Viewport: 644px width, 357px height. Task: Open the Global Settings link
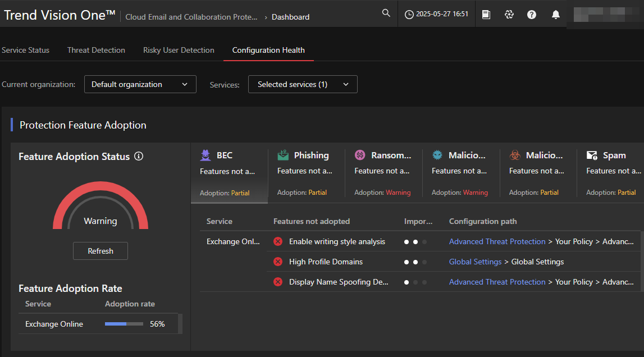coord(475,262)
